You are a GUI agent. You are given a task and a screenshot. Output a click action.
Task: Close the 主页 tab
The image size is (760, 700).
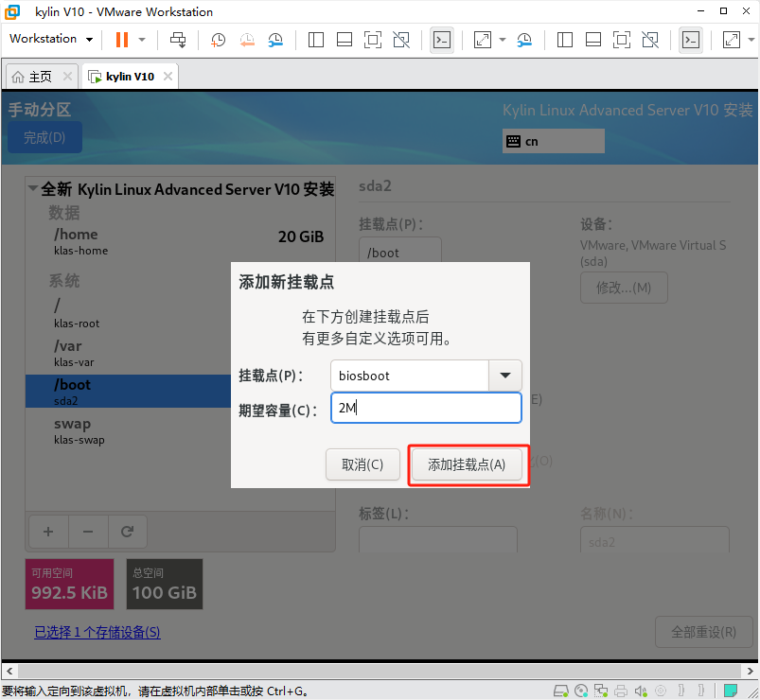67,76
